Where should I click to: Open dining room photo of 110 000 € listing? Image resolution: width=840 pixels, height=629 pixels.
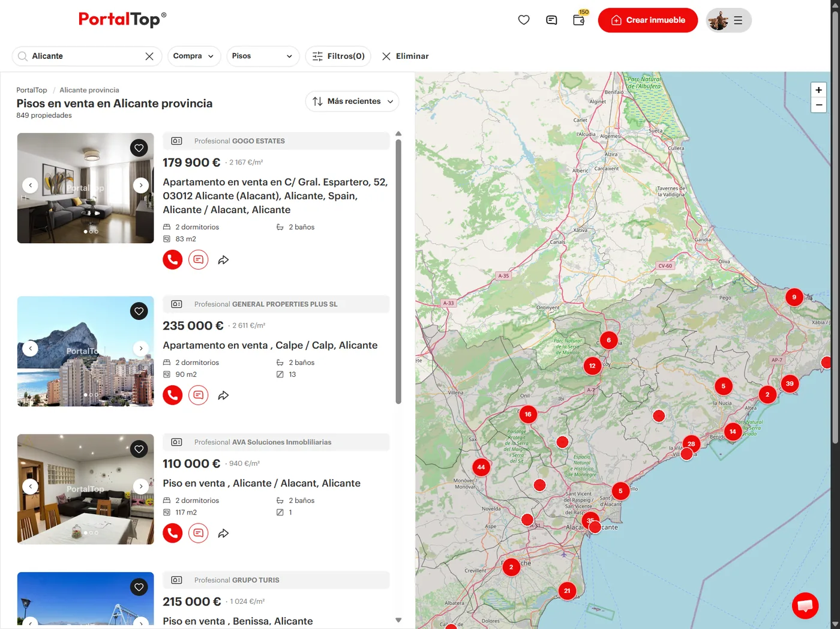point(85,489)
